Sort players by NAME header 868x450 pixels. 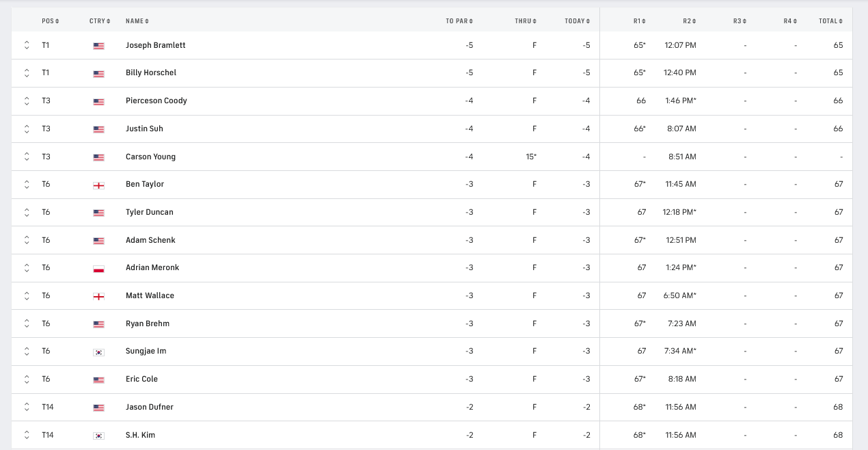click(137, 21)
